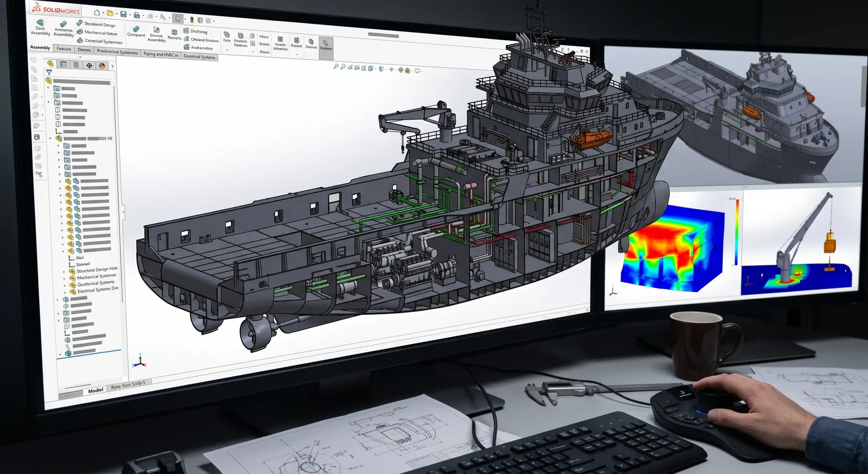Open the DimXpert crosshair tab icon
This screenshot has height=474, width=868.
(89, 65)
